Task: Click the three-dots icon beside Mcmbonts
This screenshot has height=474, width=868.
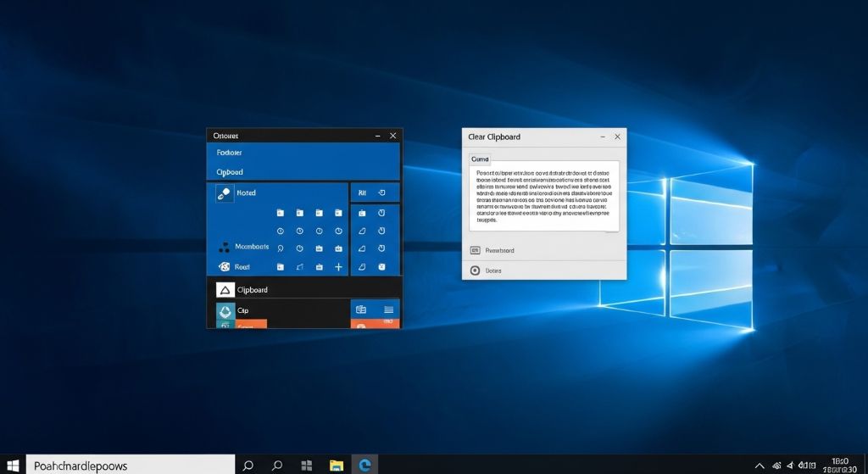Action: tap(224, 247)
